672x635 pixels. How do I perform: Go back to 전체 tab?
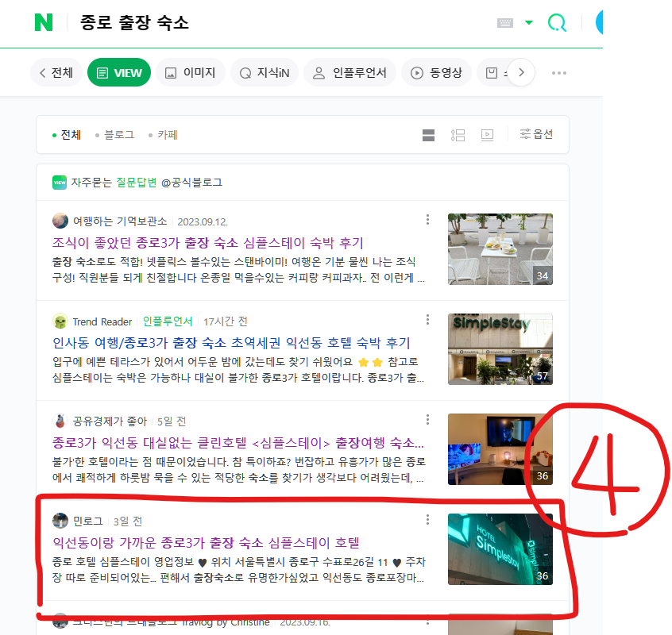click(x=56, y=72)
